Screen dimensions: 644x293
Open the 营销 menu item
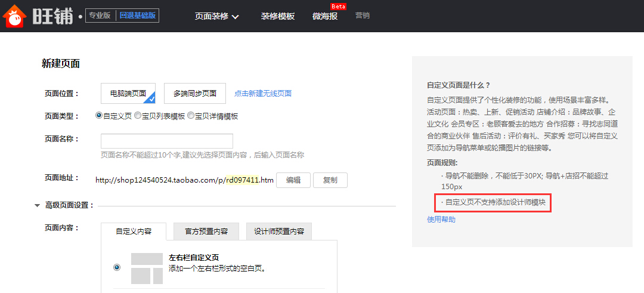point(363,16)
